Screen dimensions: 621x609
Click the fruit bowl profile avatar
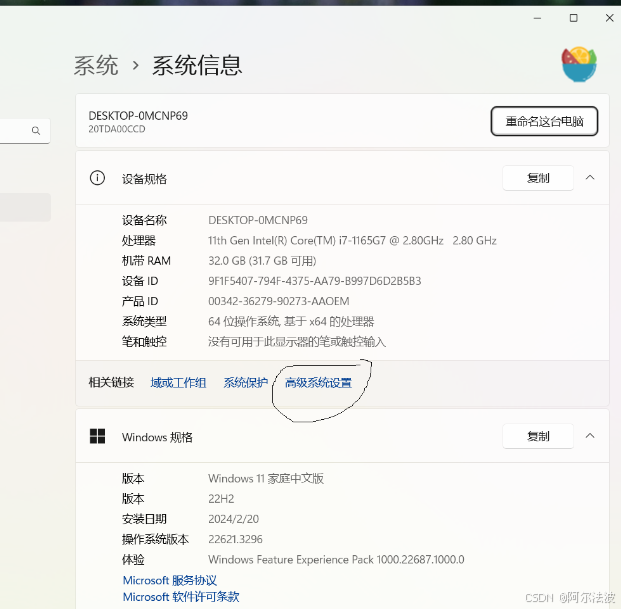[x=579, y=64]
